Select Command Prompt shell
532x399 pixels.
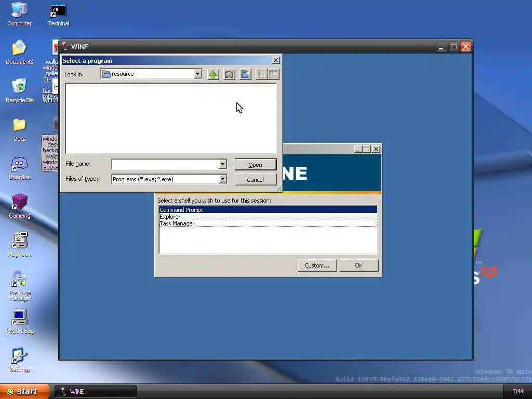(268, 210)
